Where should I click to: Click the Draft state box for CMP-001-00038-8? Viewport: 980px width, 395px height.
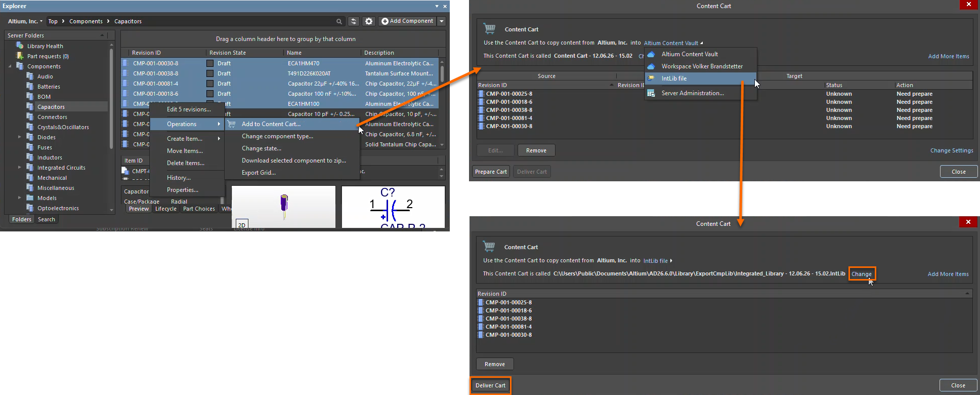[x=210, y=73]
